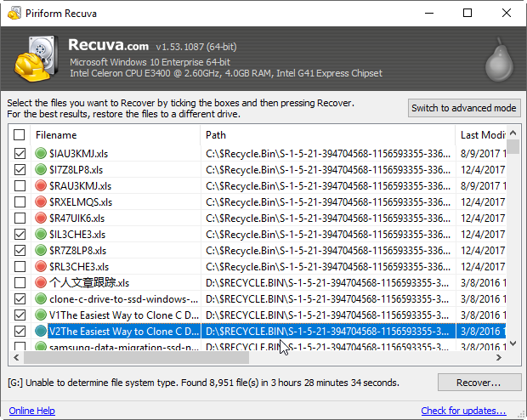Sort by the Path column header
The height and width of the screenshot is (420, 527).
pyautogui.click(x=328, y=135)
